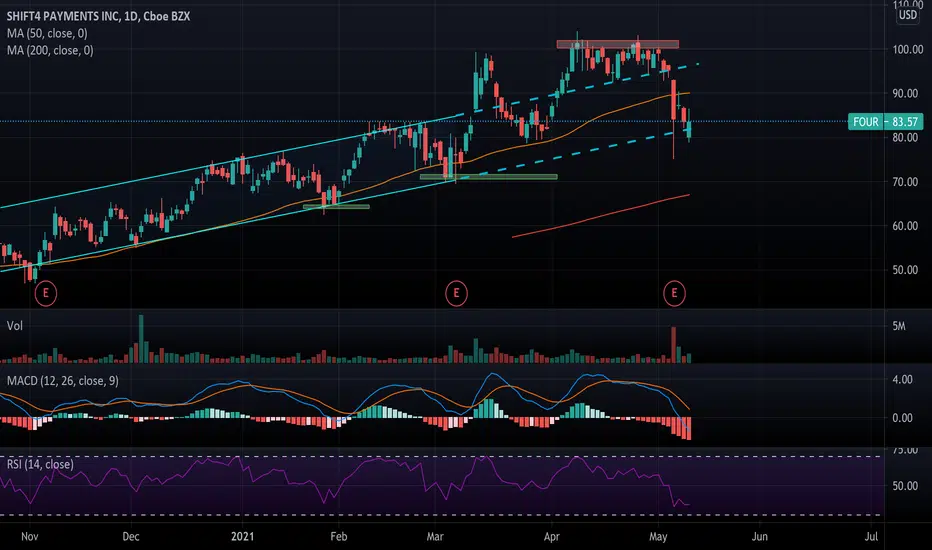Click the FOUR 83.57 price label
932x550 pixels.
(885, 122)
